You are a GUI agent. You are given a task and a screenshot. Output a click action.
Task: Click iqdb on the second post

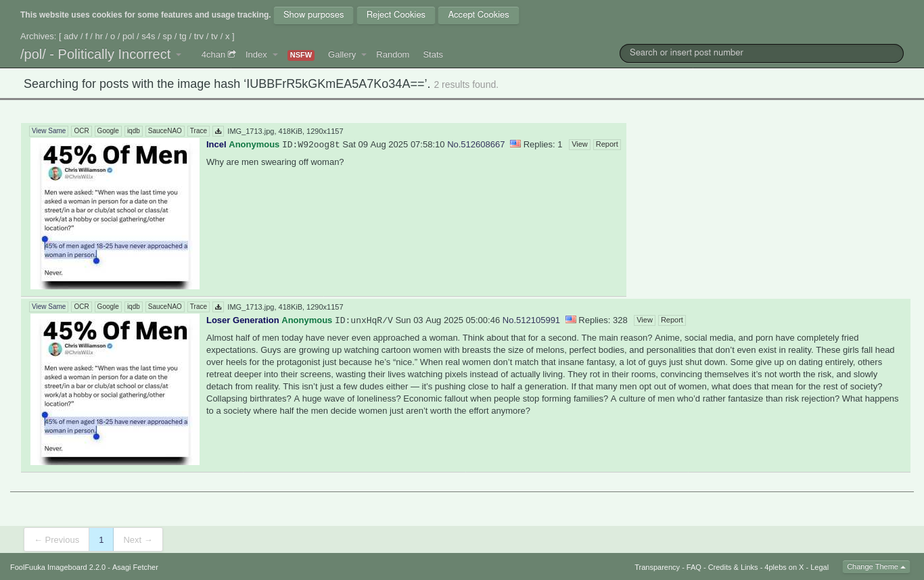tap(133, 307)
